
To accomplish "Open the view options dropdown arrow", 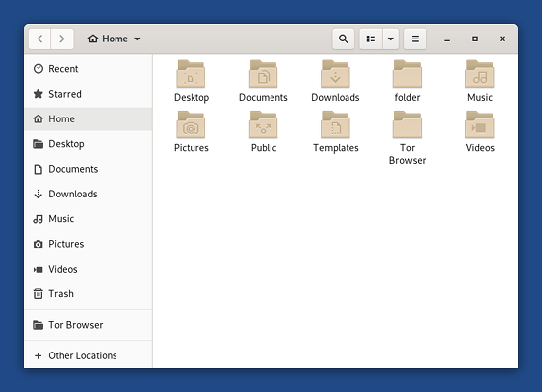I will pos(391,39).
